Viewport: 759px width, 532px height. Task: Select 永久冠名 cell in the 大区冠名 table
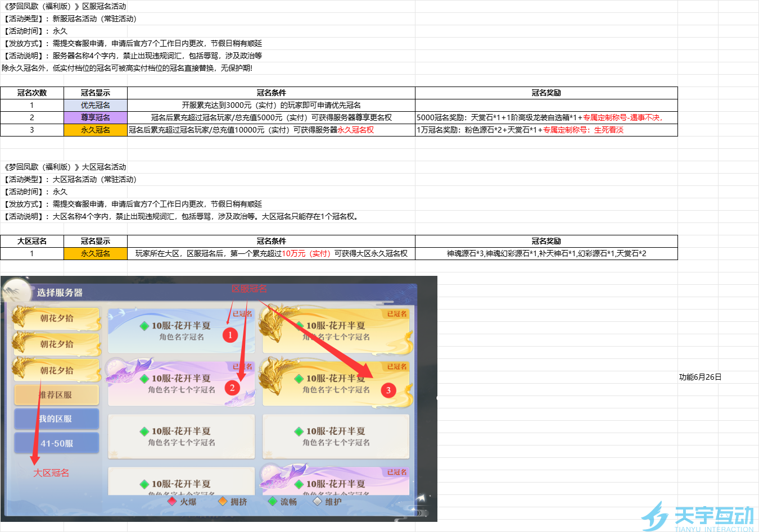(x=96, y=253)
